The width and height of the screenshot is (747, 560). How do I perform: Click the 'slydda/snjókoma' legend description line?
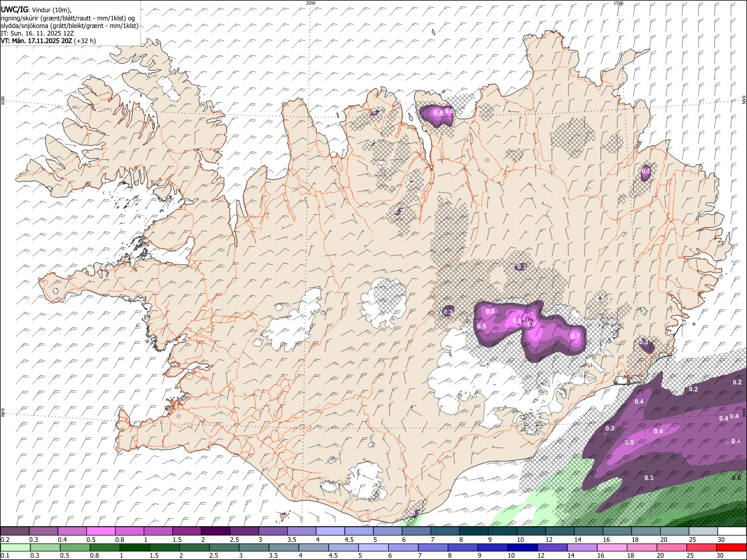click(69, 26)
